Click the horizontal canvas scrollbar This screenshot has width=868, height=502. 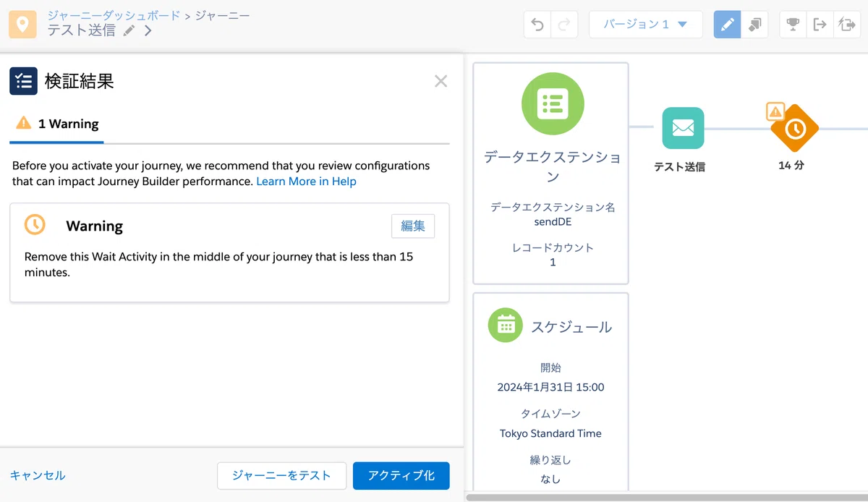point(665,498)
